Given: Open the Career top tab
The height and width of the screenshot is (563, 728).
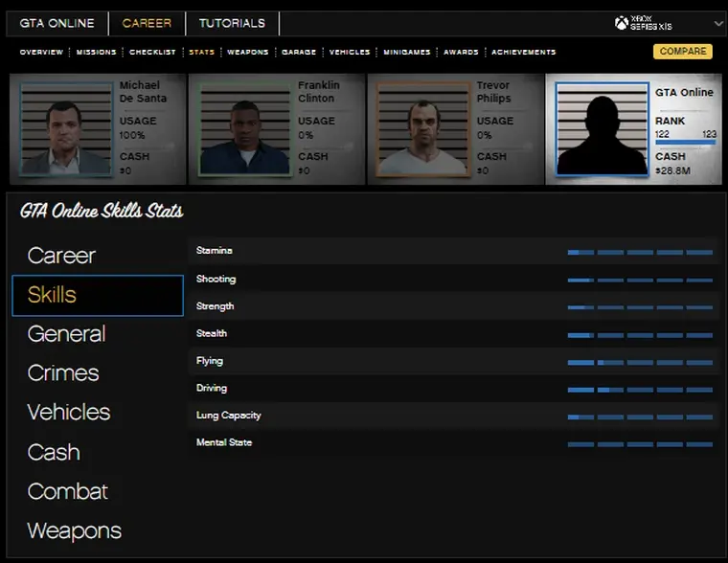Looking at the screenshot, I should 147,23.
